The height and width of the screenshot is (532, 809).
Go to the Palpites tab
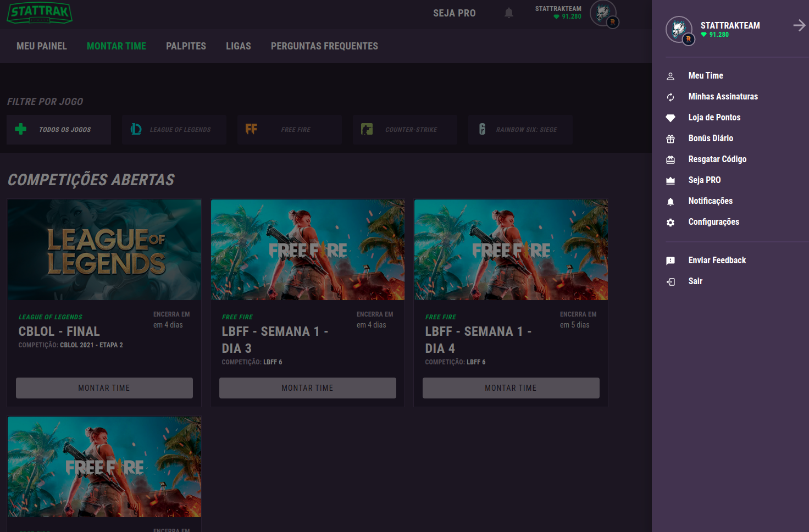tap(186, 46)
